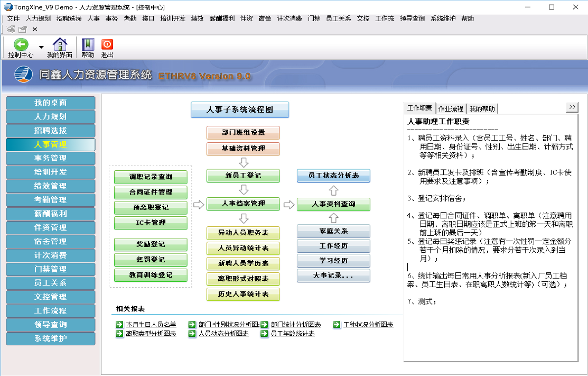Click the red 退出 exit icon

tap(107, 44)
